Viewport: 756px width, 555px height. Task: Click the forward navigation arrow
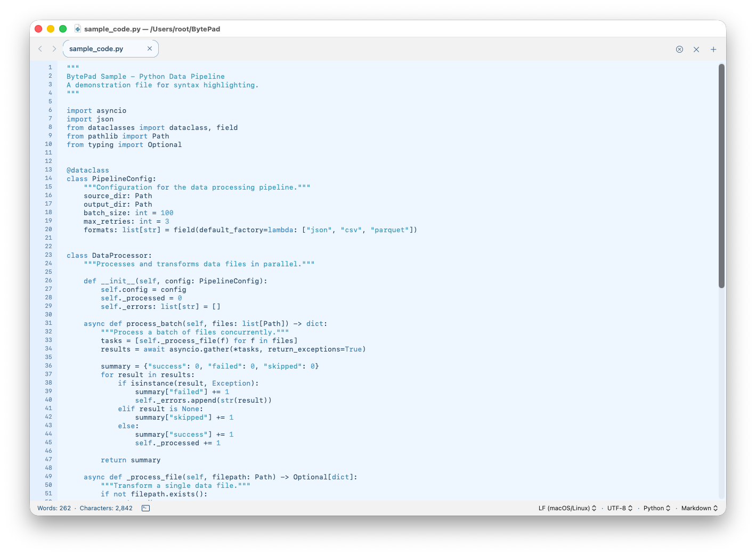coord(54,48)
